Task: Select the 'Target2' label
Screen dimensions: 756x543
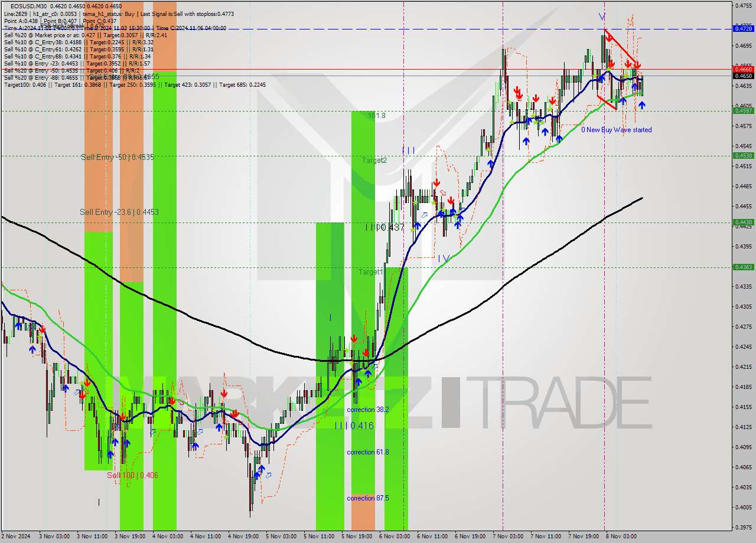Action: [374, 160]
